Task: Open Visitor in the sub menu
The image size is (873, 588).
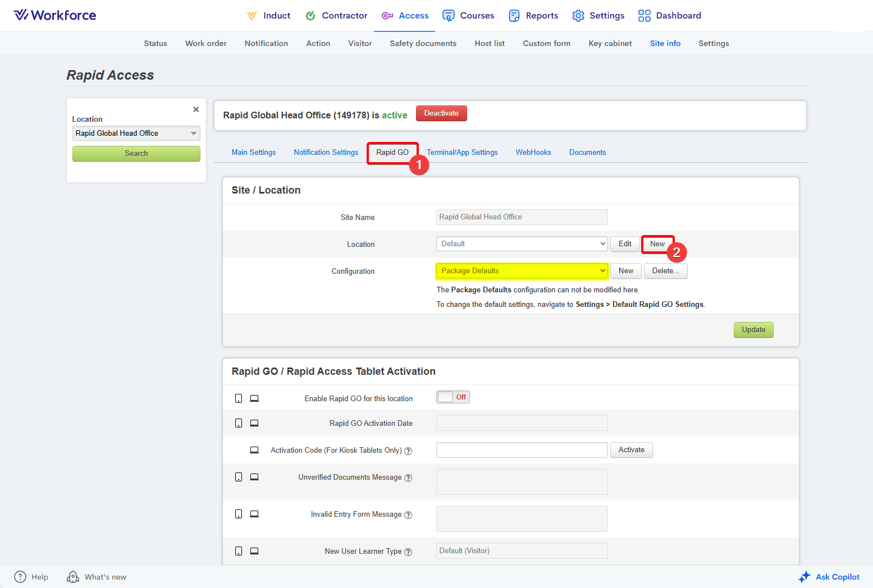Action: [x=360, y=43]
